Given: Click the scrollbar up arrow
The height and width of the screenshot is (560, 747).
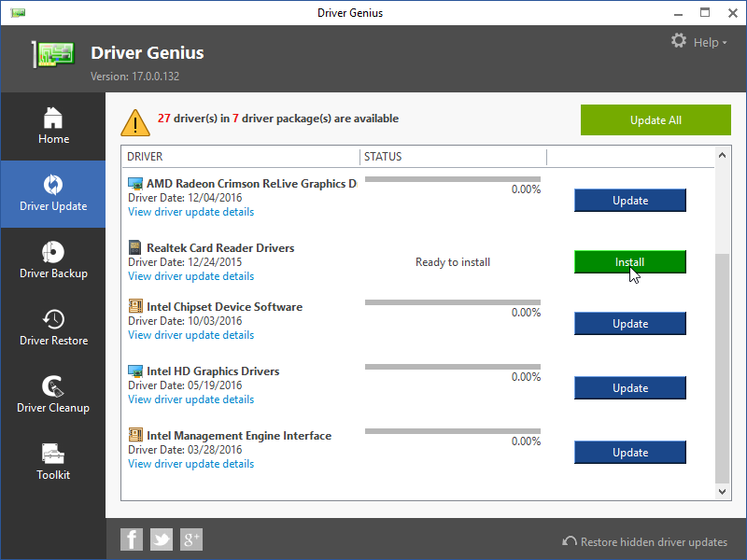Looking at the screenshot, I should point(722,155).
